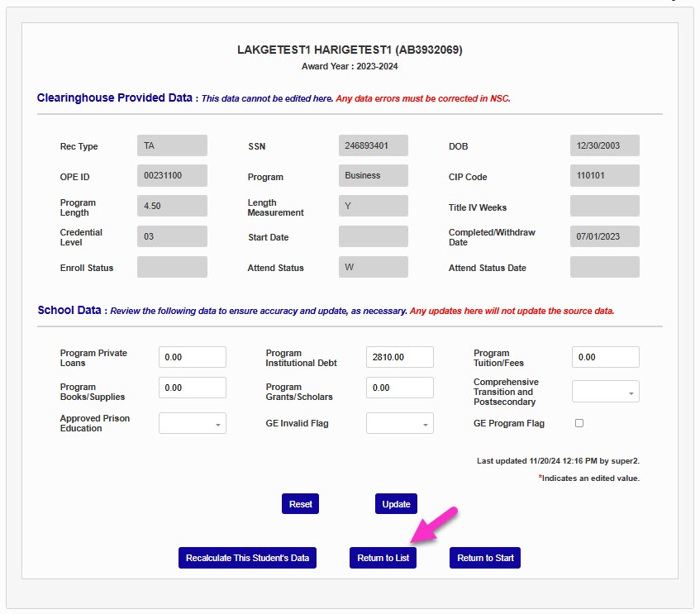Image resolution: width=700 pixels, height=614 pixels.
Task: Select the Approved Prison Education label
Action: tap(95, 423)
